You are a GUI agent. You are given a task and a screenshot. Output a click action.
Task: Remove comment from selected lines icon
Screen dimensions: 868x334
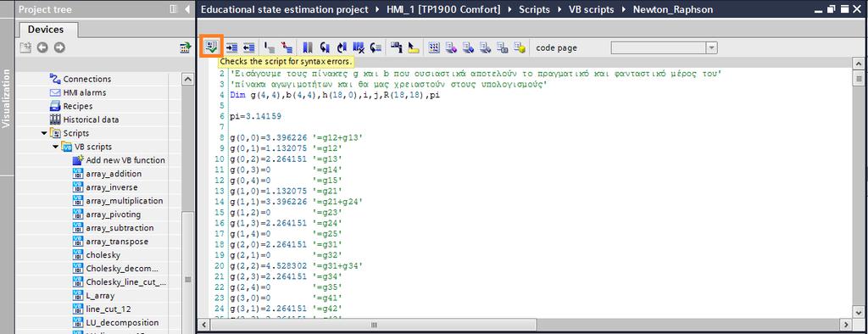pyautogui.click(x=287, y=48)
